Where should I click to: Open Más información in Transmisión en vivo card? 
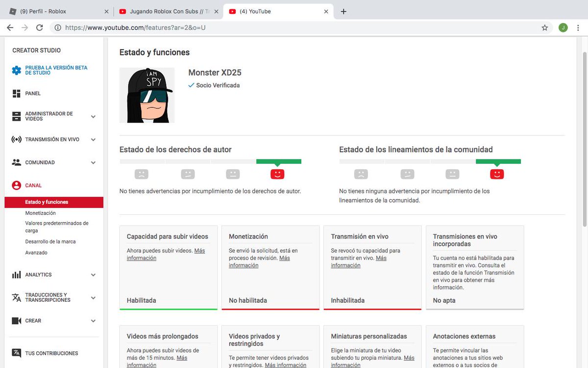point(359,262)
